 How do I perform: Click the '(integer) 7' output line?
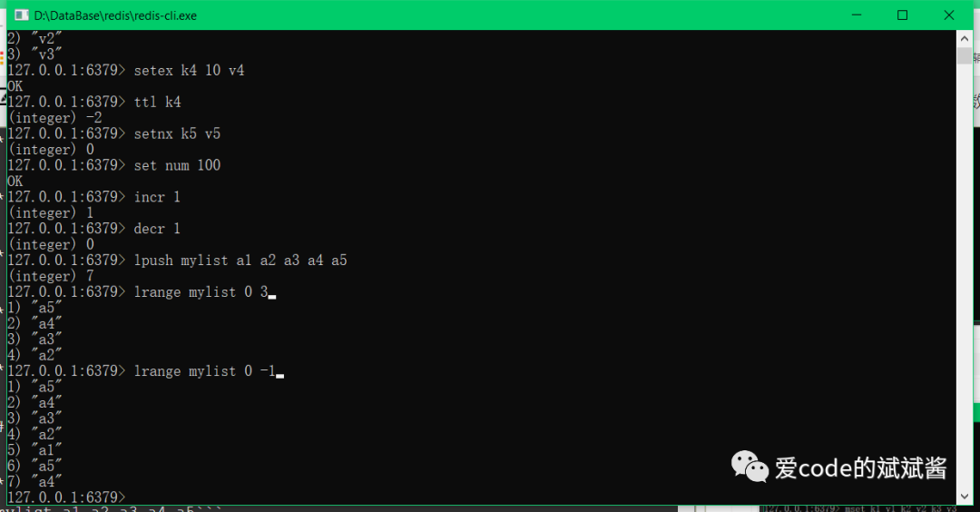51,276
